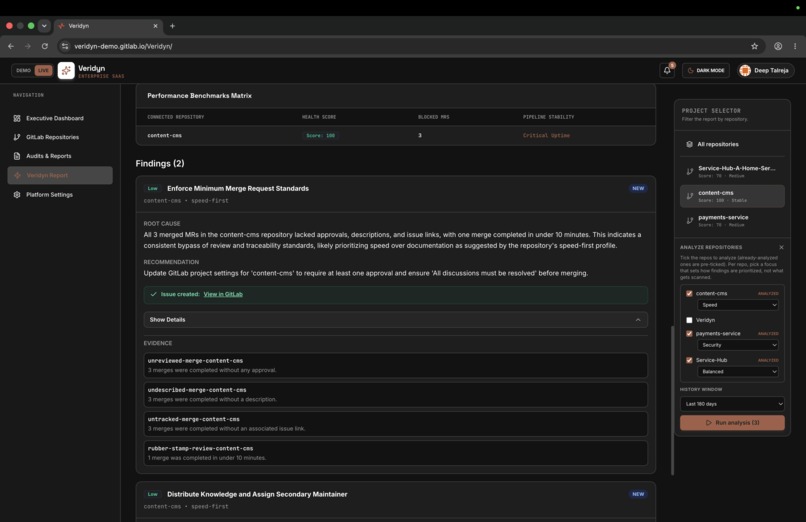
Task: Open a new browser tab
Action: (x=172, y=26)
